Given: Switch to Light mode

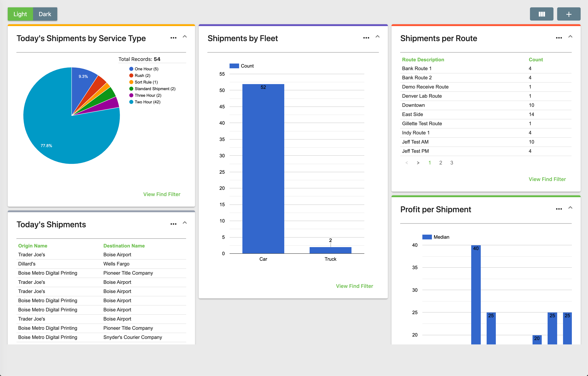Looking at the screenshot, I should (x=20, y=14).
